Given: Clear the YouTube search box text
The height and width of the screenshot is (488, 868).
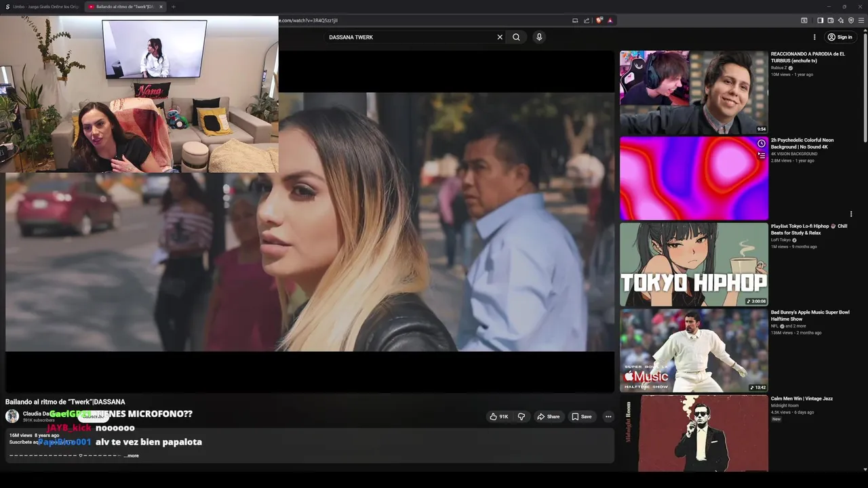Looking at the screenshot, I should point(500,37).
